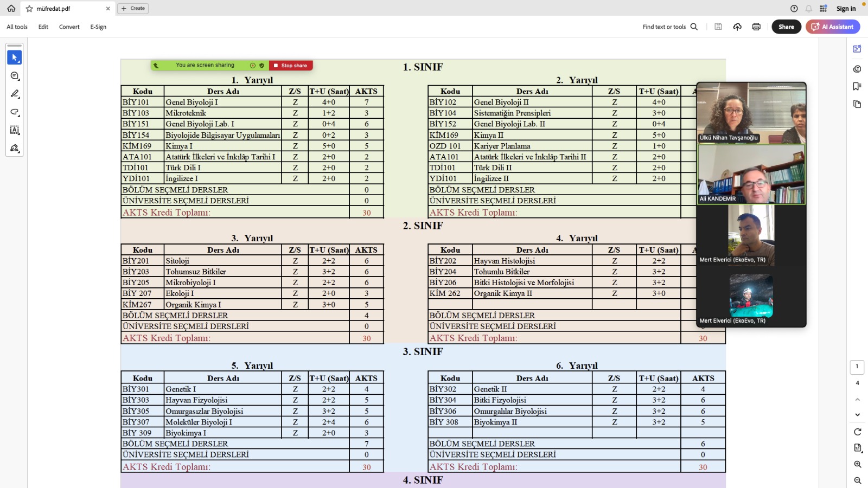
Task: Click Stop share in sharing bar
Action: [x=291, y=66]
